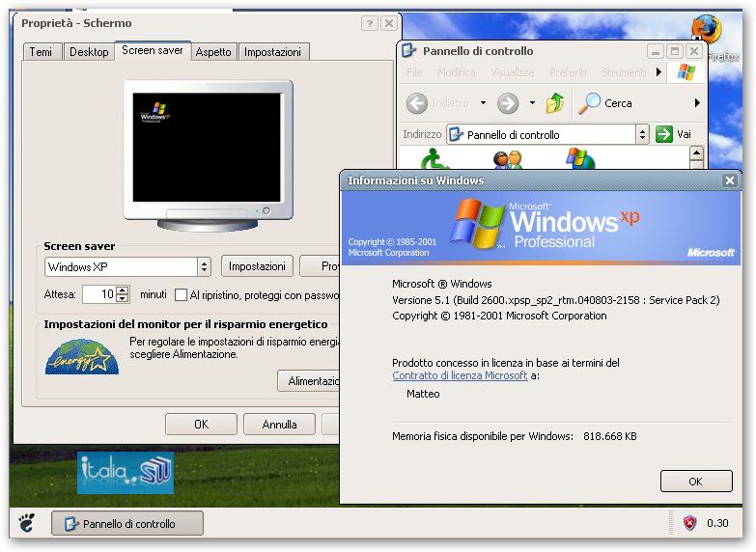Image resolution: width=756 pixels, height=552 pixels.
Task: Click the licensed user name Matteo
Action: point(423,394)
